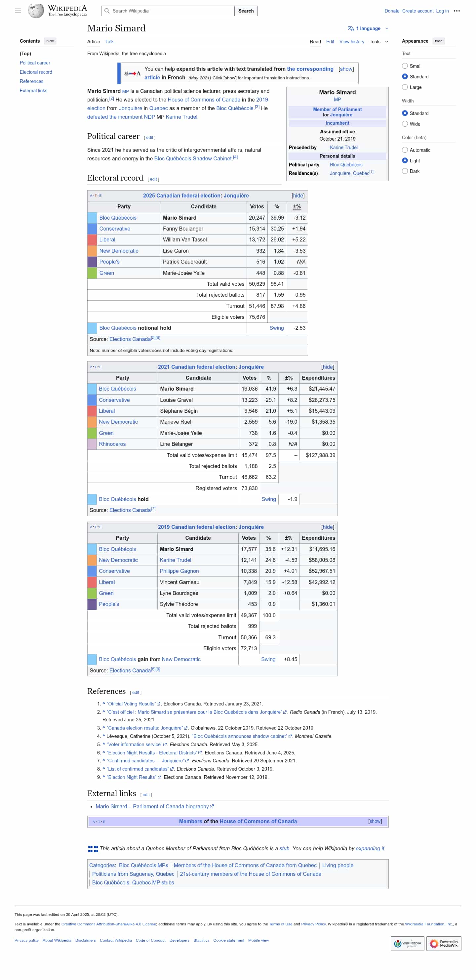This screenshot has width=476, height=980.
Task: Edit the Political career section
Action: [x=150, y=138]
